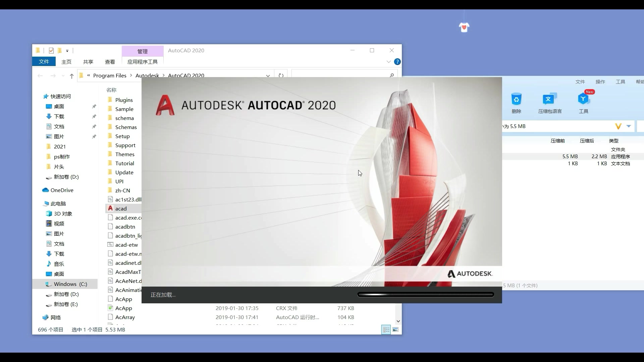Screen dimensions: 644x362
Task: Open 操作 menu in archive window
Action: 600,82
